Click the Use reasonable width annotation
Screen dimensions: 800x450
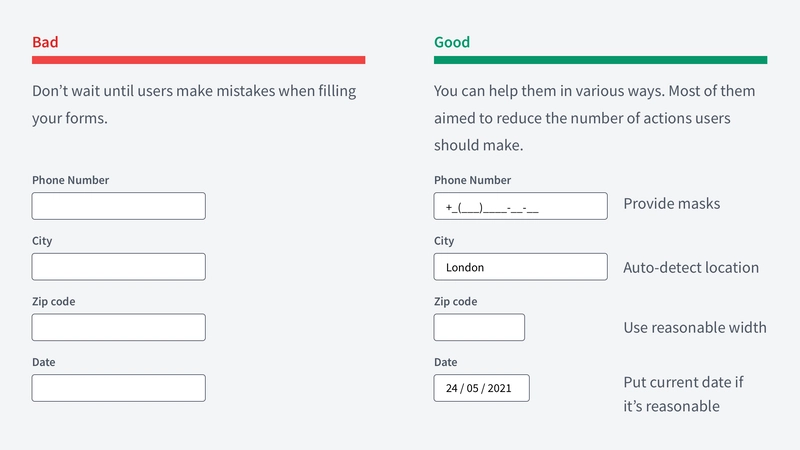(x=695, y=328)
